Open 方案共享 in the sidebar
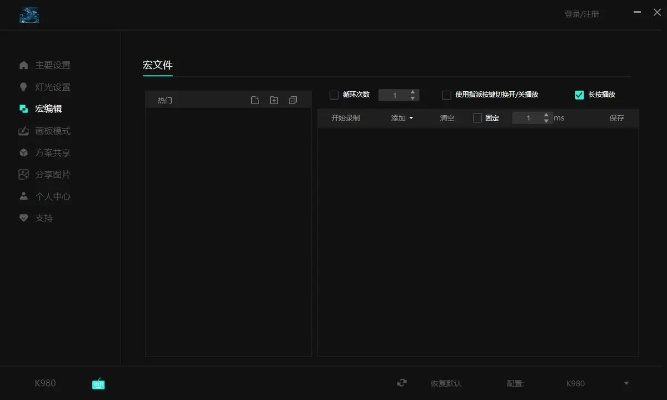The image size is (667, 400). tap(52, 153)
